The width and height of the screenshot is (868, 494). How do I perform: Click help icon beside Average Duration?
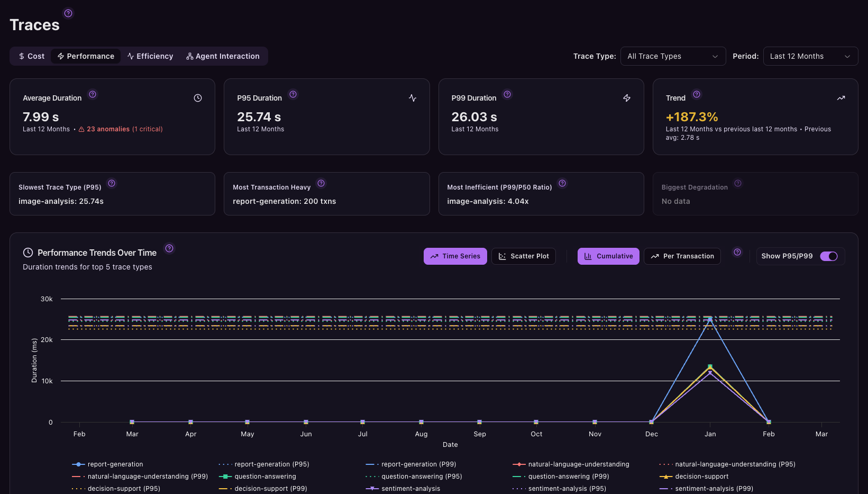tap(93, 94)
